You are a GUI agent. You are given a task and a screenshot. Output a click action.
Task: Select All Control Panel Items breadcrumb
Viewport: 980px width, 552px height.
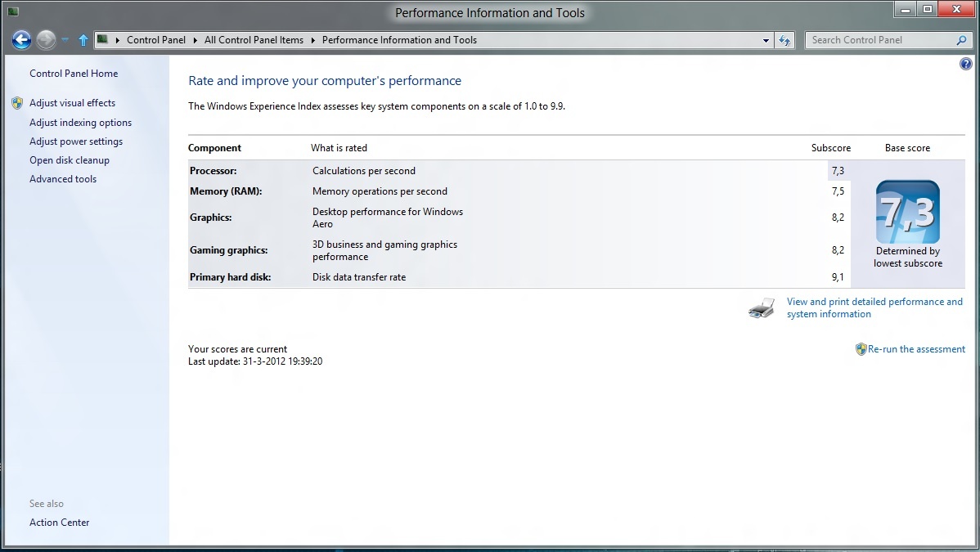tap(254, 40)
